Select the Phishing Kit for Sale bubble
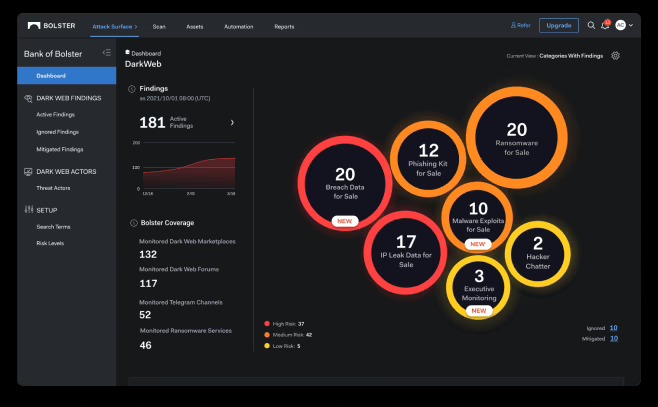This screenshot has width=658, height=407. 428,159
